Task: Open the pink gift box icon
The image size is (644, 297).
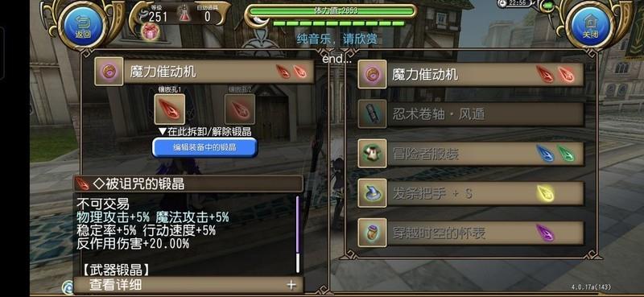Action: [151, 32]
